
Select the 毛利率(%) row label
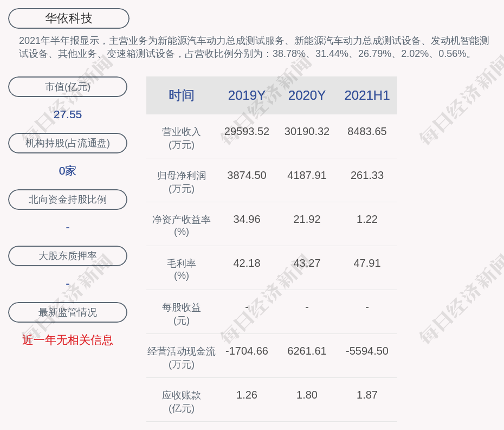coord(182,269)
